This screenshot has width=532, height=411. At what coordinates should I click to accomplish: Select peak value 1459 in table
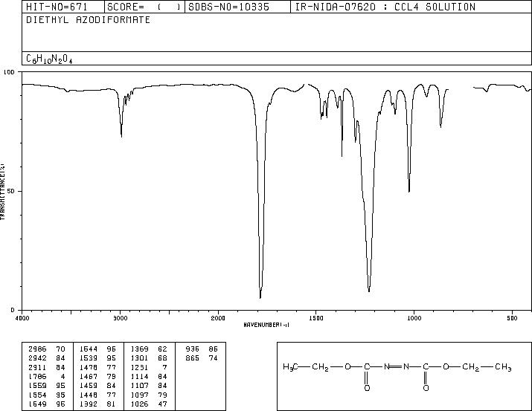pos(89,386)
